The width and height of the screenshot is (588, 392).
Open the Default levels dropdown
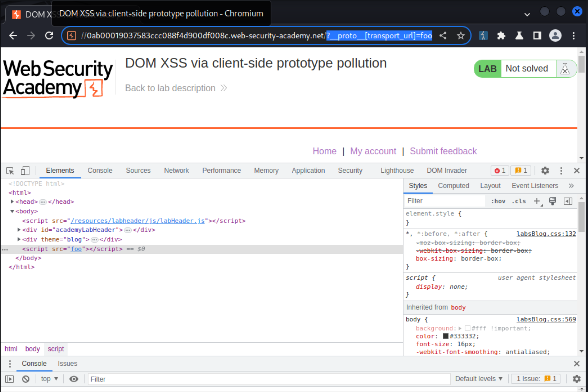(x=479, y=379)
